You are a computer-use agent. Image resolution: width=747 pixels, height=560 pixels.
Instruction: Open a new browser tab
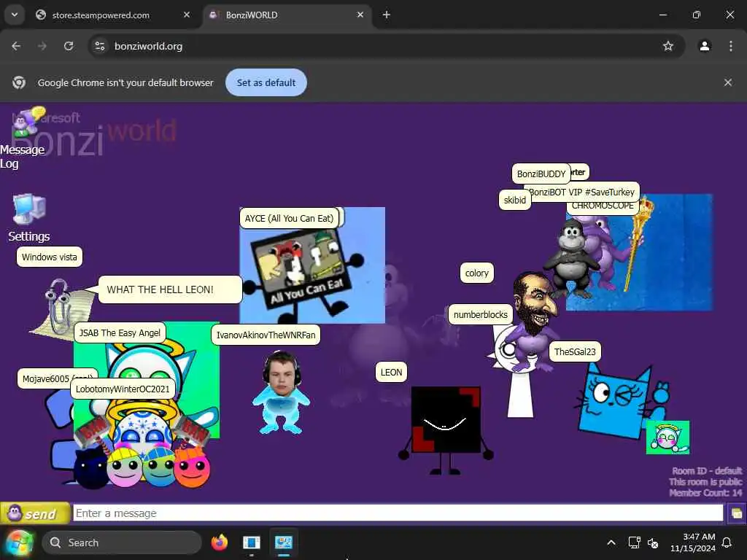387,15
